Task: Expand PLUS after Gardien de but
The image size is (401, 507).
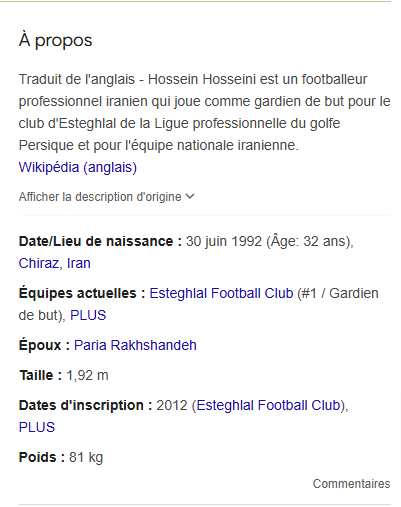Action: (88, 315)
